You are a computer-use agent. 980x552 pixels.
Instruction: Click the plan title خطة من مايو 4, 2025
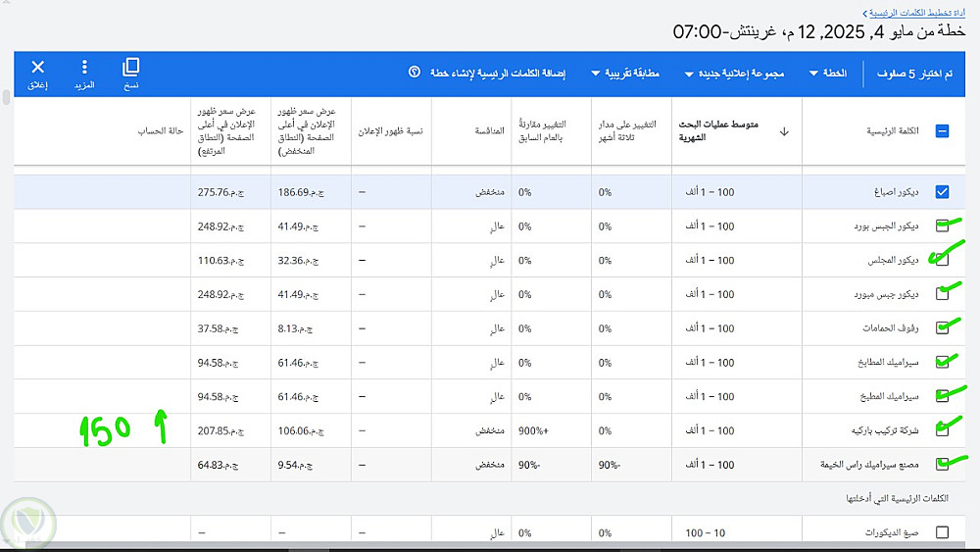[819, 31]
